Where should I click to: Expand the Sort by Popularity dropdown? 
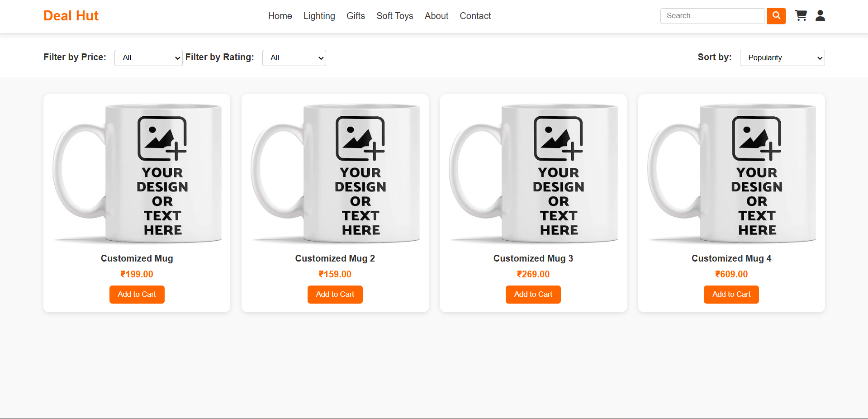tap(782, 58)
